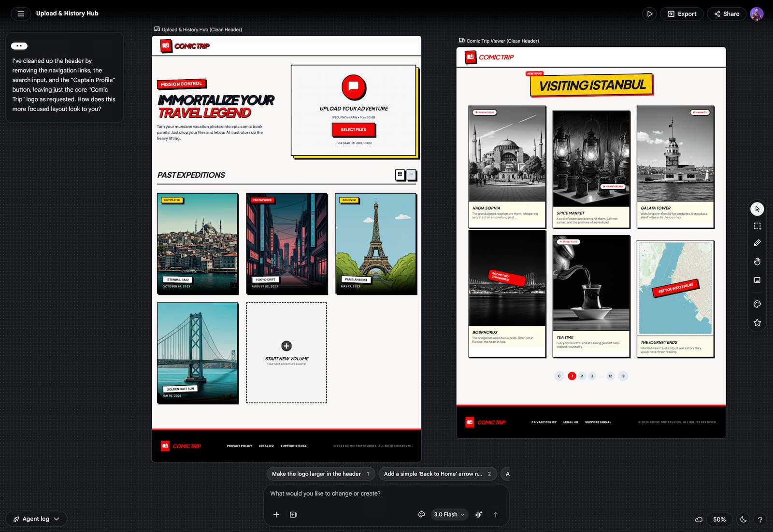Select the pencil edit tool
Image resolution: width=773 pixels, height=532 pixels.
pos(757,243)
